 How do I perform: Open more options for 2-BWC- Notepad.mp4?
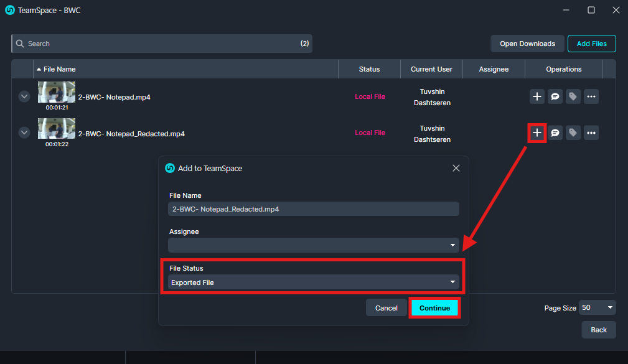click(591, 96)
